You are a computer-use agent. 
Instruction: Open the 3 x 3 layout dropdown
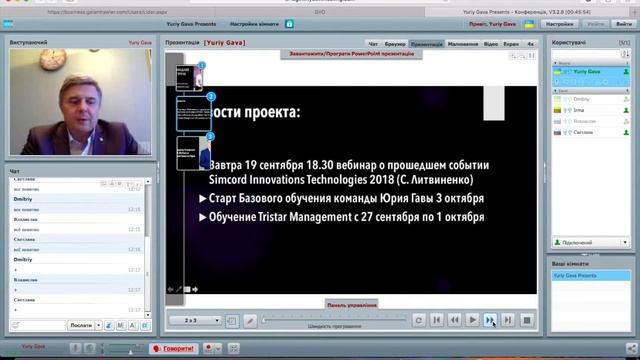[195, 320]
